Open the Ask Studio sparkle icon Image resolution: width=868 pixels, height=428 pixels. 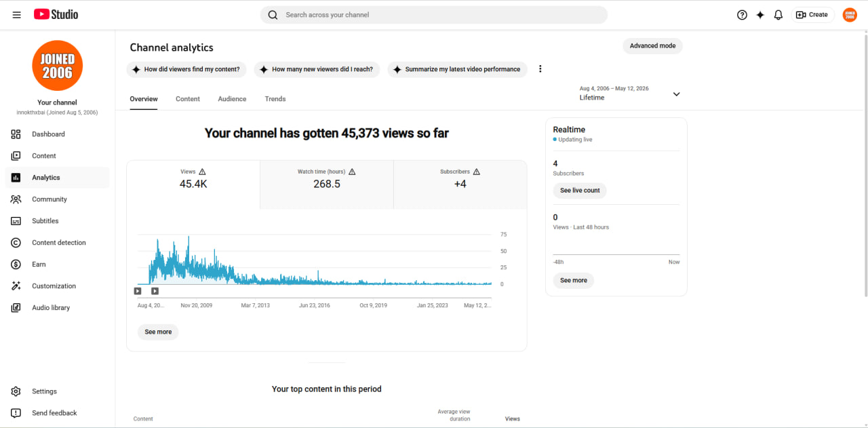pos(760,15)
